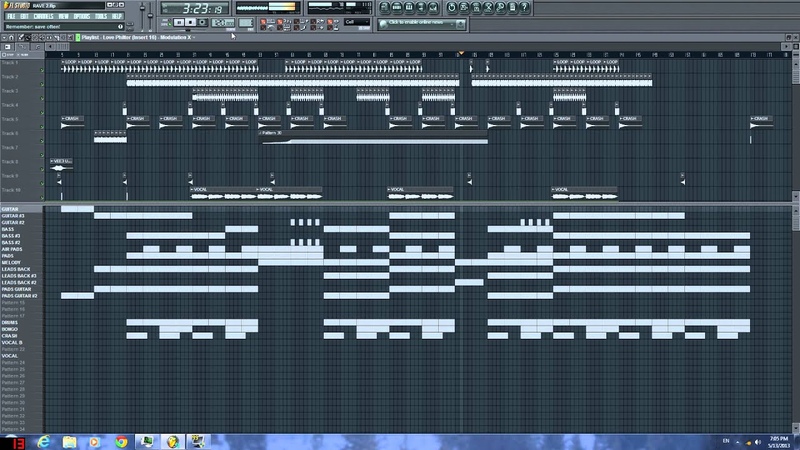Open the Step Sequencer shortcut icon
The width and height of the screenshot is (800, 450).
(397, 7)
